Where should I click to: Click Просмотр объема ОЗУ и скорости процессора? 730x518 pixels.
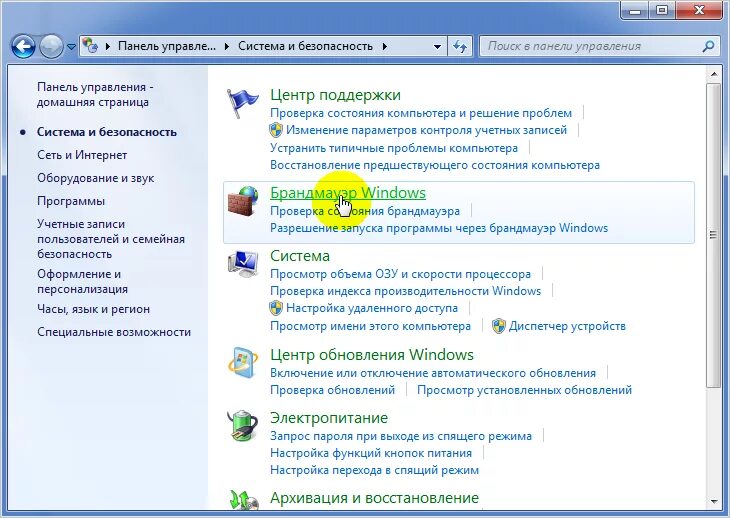pyautogui.click(x=400, y=274)
